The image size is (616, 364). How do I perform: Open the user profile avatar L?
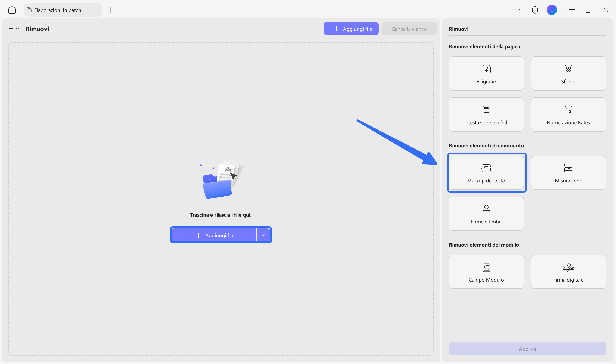tap(552, 10)
